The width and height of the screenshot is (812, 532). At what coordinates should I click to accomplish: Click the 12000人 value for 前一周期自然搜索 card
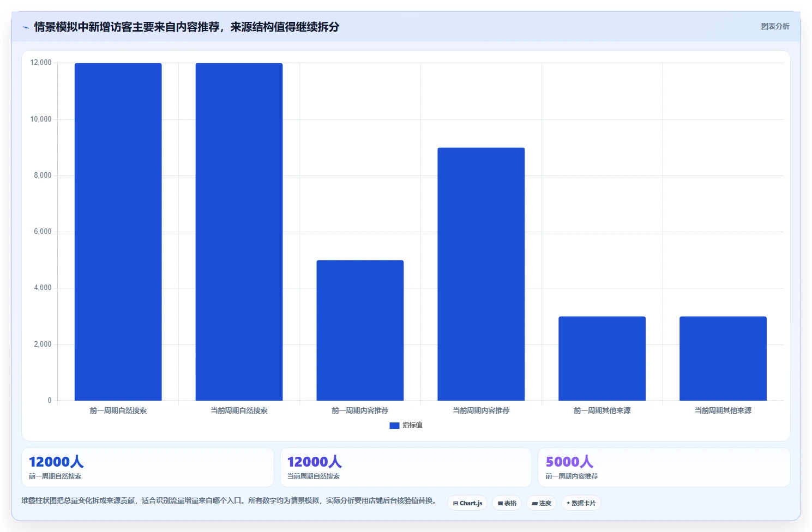[56, 462]
